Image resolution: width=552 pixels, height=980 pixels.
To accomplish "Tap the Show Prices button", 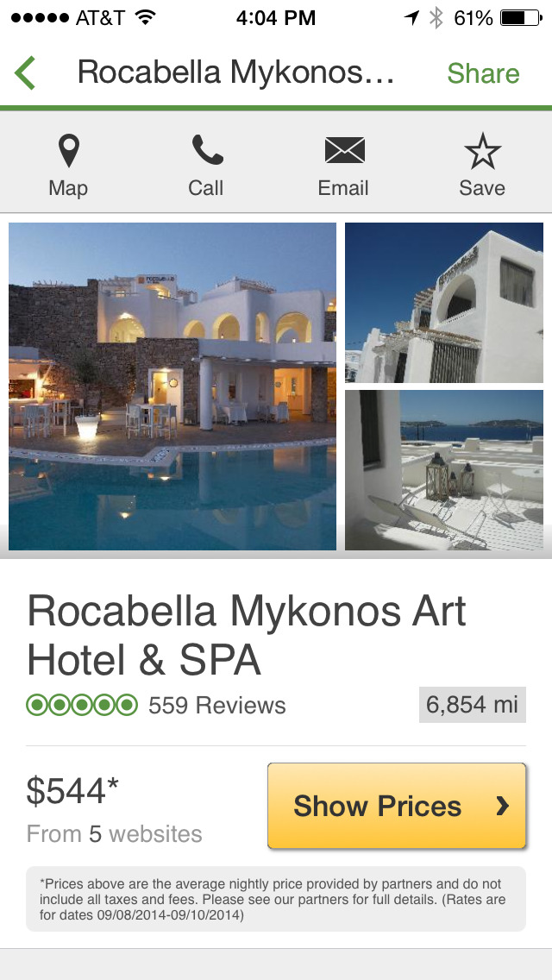I will click(397, 806).
